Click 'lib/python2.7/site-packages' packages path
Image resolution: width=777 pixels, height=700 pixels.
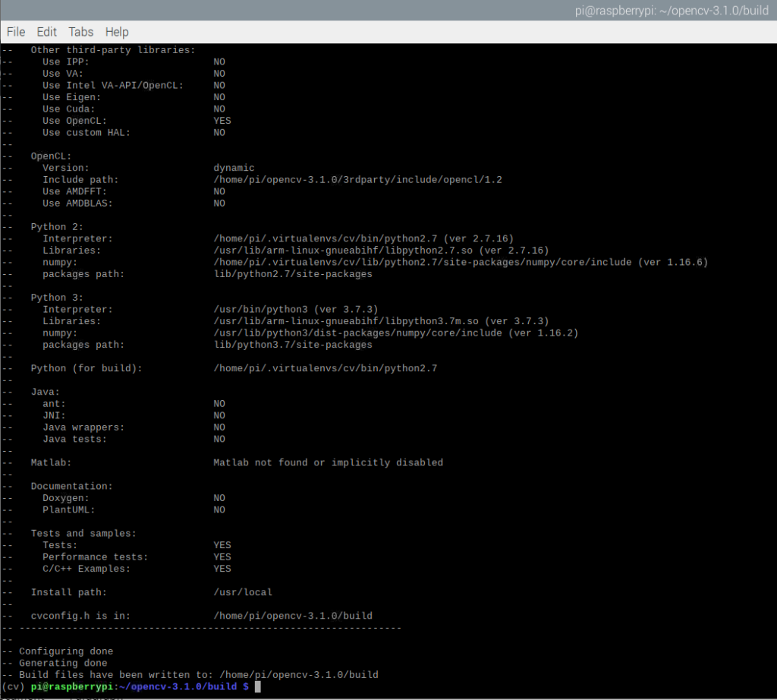[293, 274]
